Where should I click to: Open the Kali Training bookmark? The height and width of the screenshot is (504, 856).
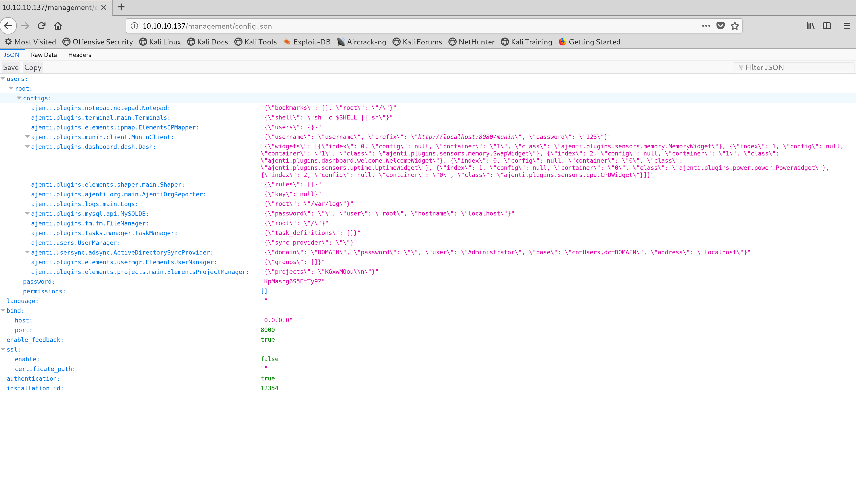tap(526, 42)
